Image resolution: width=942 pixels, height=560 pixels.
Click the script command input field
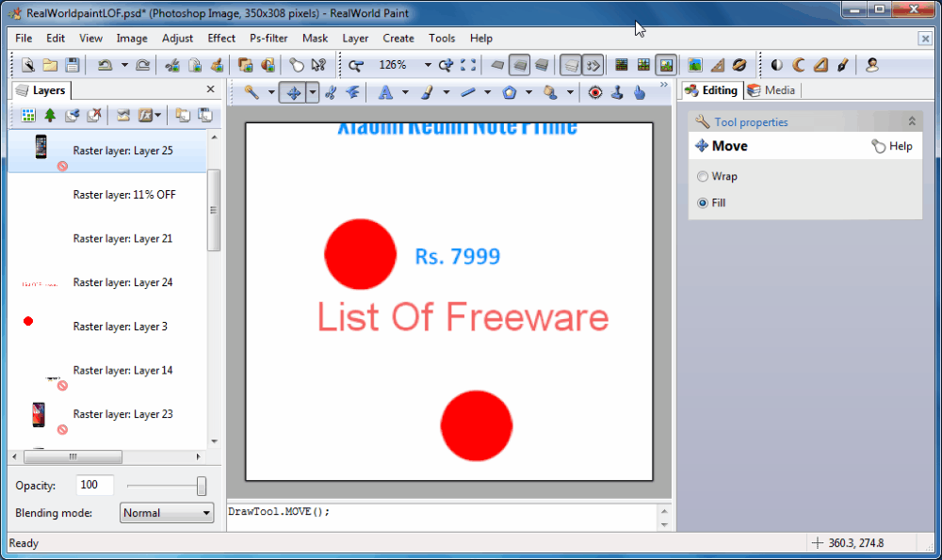click(x=443, y=518)
